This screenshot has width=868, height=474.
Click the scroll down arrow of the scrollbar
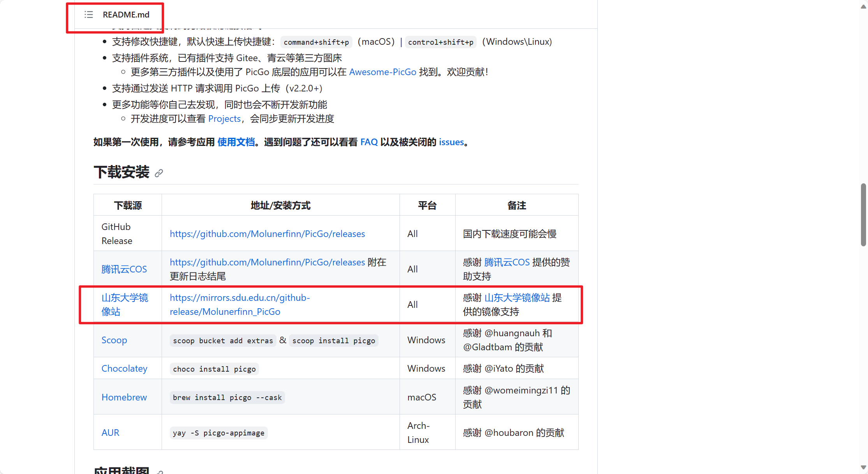[863, 467]
